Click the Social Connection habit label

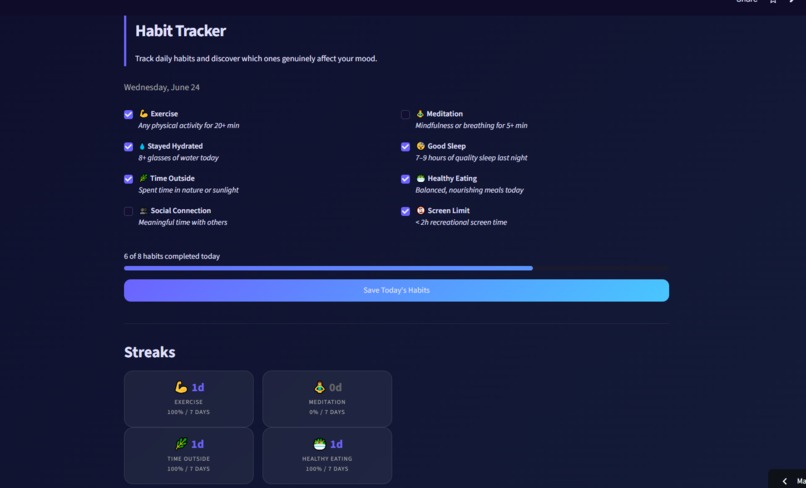[x=180, y=210]
